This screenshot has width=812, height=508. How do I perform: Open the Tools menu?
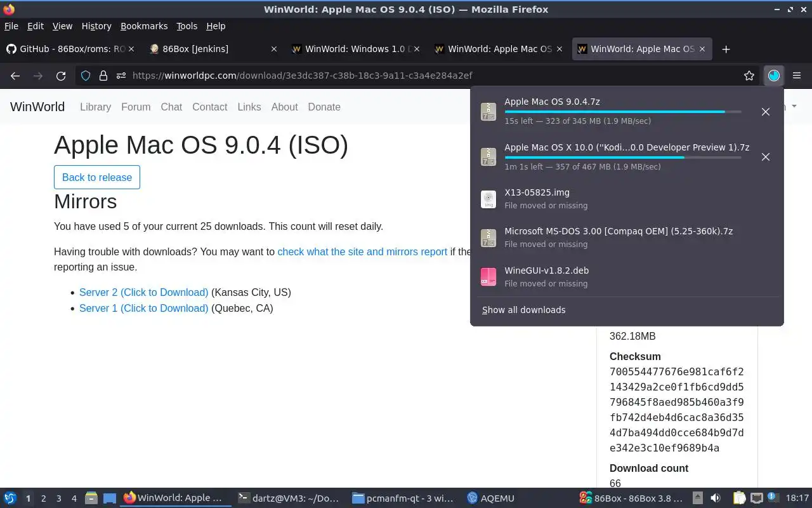point(187,26)
